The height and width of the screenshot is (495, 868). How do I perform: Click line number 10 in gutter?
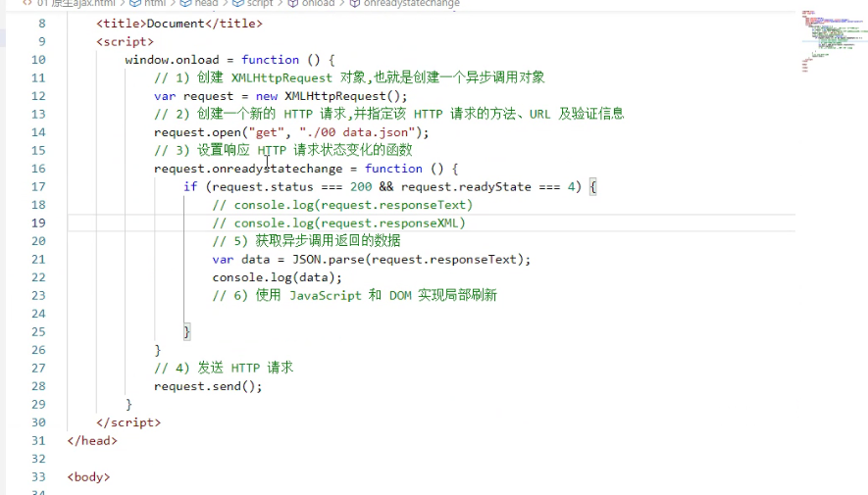click(38, 60)
